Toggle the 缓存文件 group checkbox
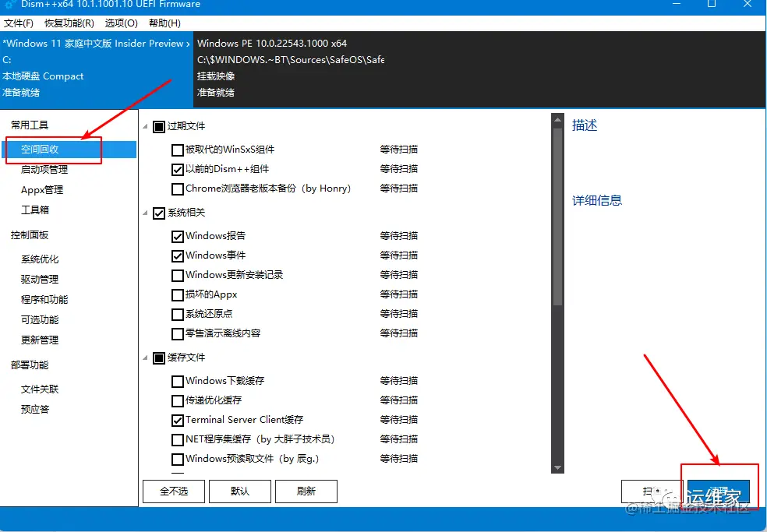767x532 pixels. point(158,358)
